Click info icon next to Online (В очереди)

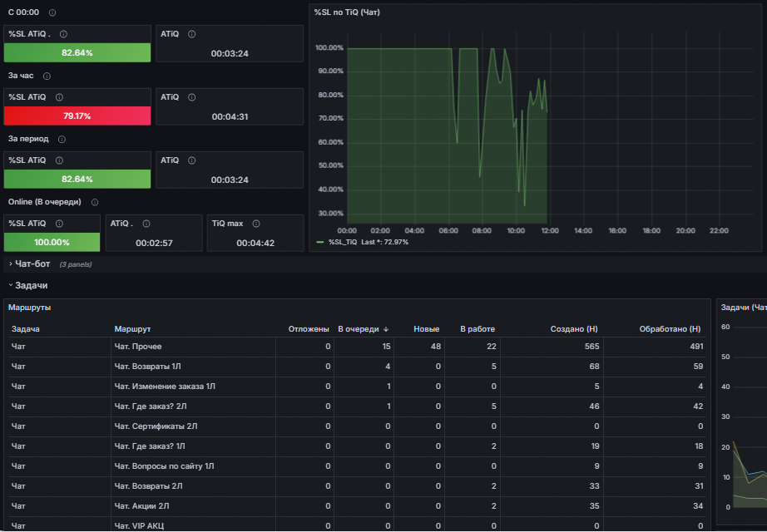(95, 203)
